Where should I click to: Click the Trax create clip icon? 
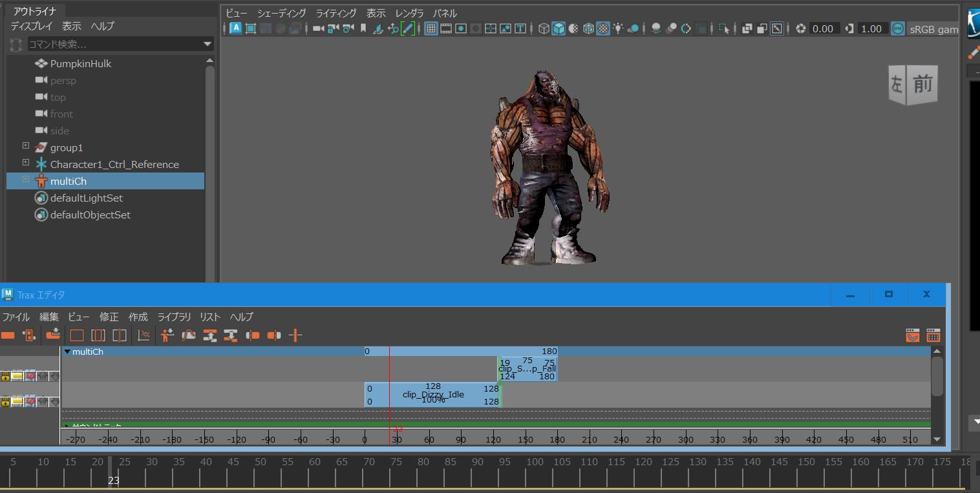(x=8, y=335)
